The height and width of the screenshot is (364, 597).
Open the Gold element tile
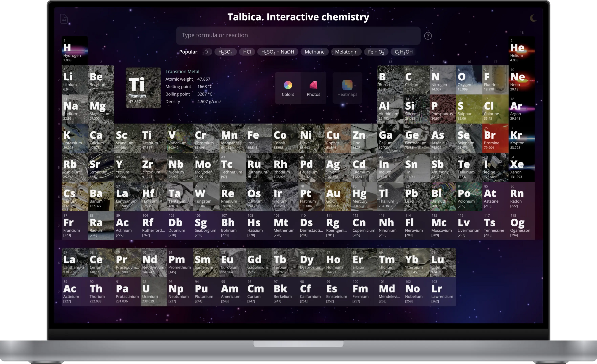pos(338,196)
